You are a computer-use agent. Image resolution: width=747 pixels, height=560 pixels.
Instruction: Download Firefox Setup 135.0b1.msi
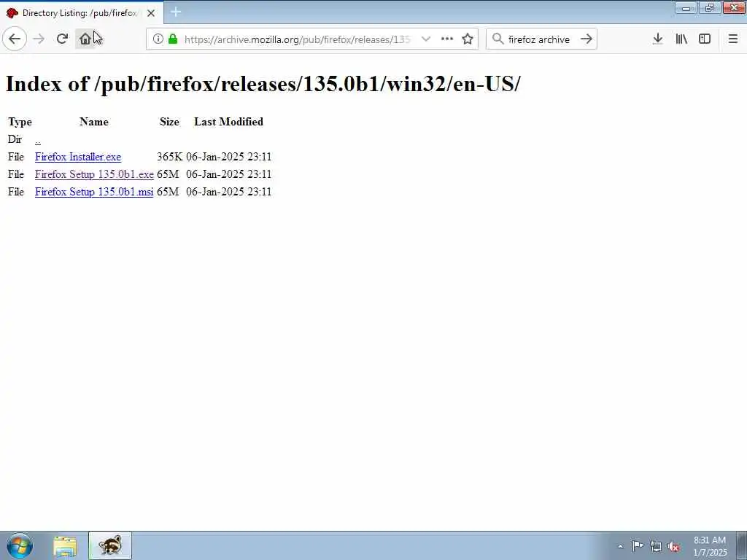[94, 192]
